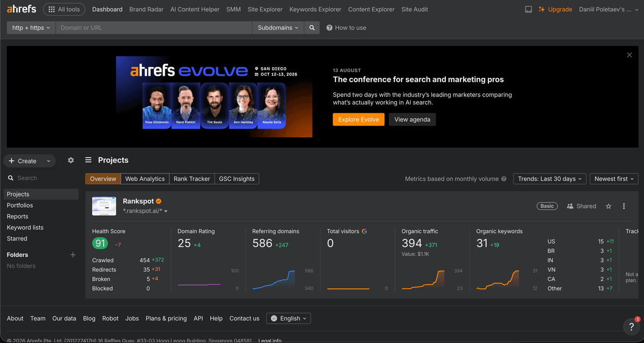Click the Health Score 91 badge
This screenshot has width=644, height=343.
100,243
